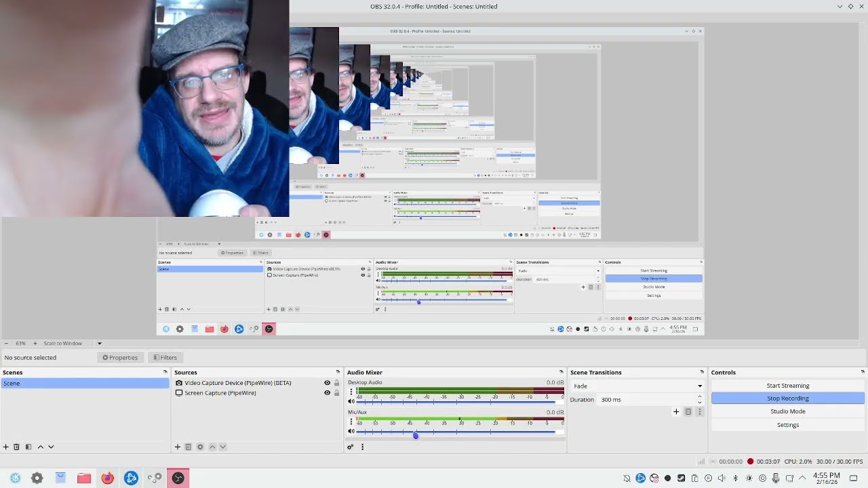Open the Bluetooth tray icon

[x=735, y=478]
